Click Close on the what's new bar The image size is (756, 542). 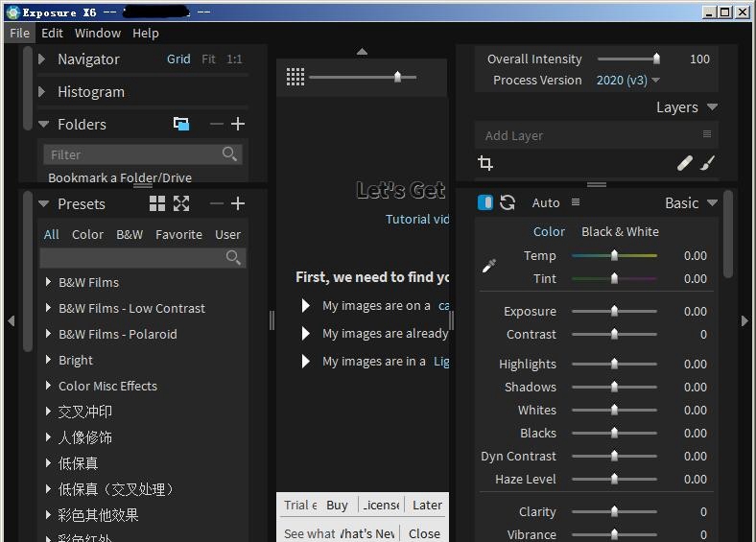[424, 533]
